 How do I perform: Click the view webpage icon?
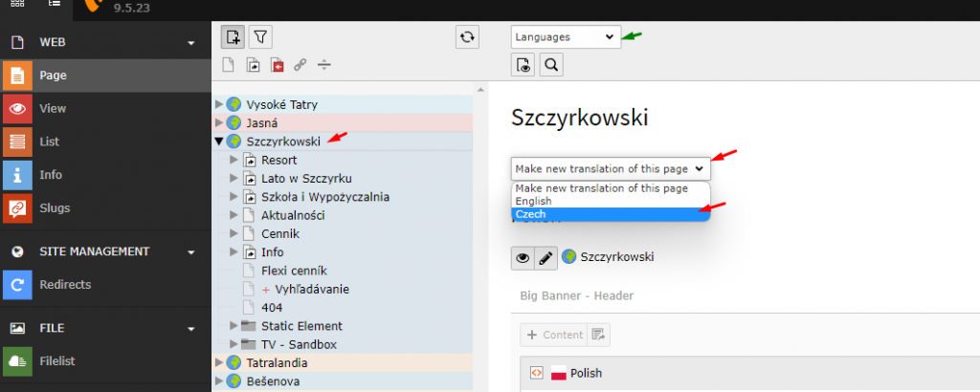pyautogui.click(x=523, y=65)
